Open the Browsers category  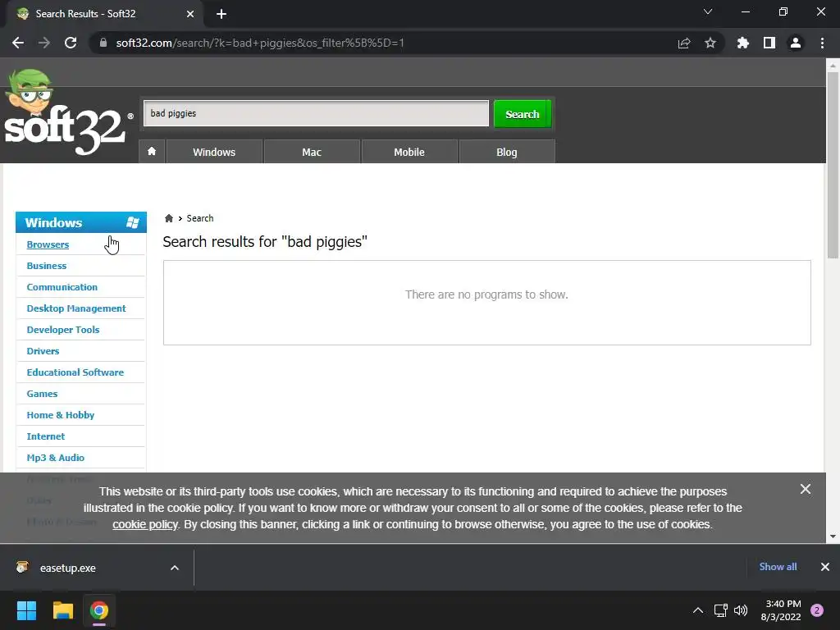click(x=48, y=244)
